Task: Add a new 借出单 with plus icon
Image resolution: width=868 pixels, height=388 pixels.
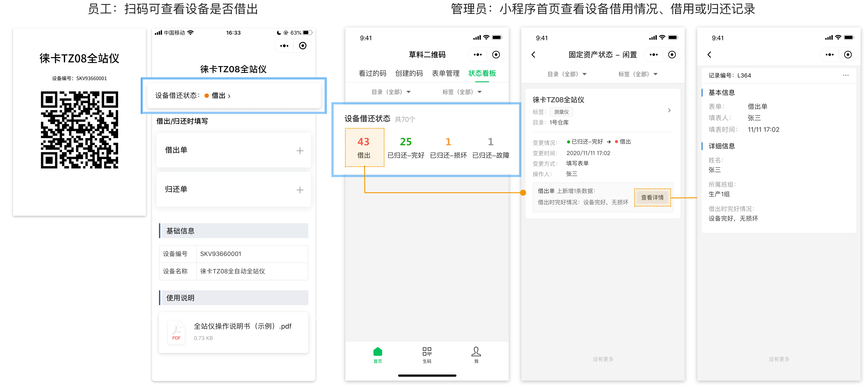Action: [300, 151]
